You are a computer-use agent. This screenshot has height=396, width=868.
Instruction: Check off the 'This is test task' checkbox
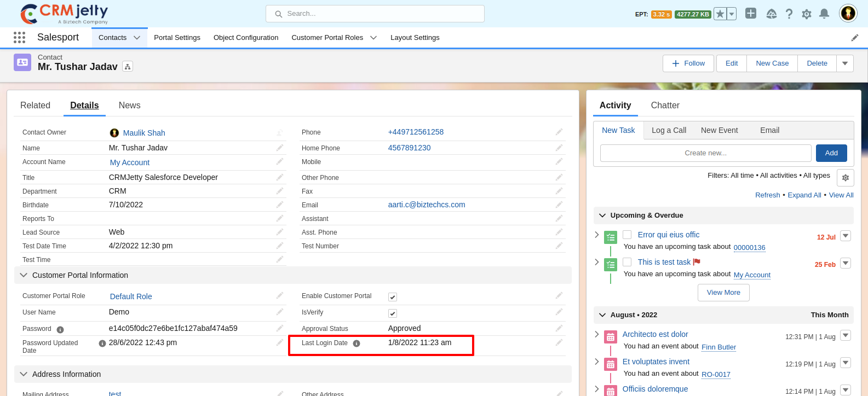[627, 262]
